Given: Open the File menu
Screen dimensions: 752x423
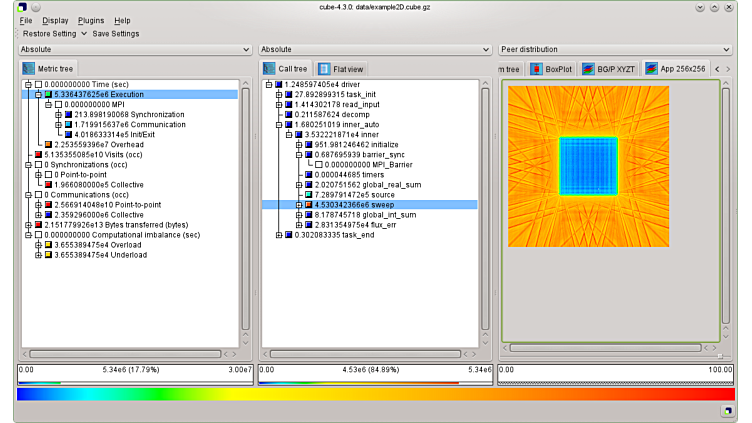Looking at the screenshot, I should (25, 20).
